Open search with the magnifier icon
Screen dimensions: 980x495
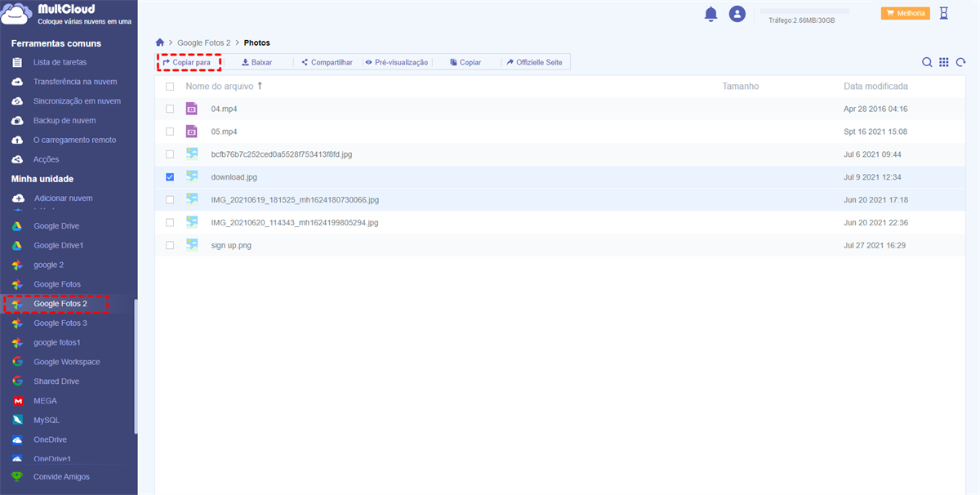(x=927, y=62)
